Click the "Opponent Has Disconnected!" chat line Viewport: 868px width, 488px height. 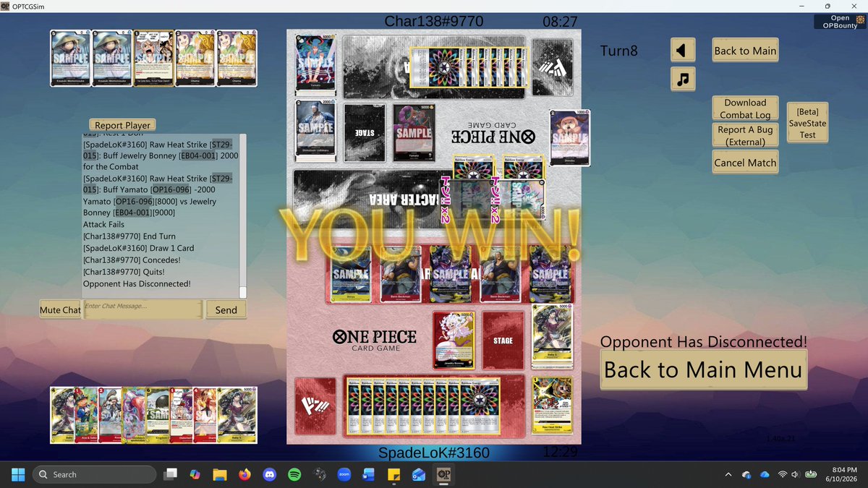pos(137,283)
